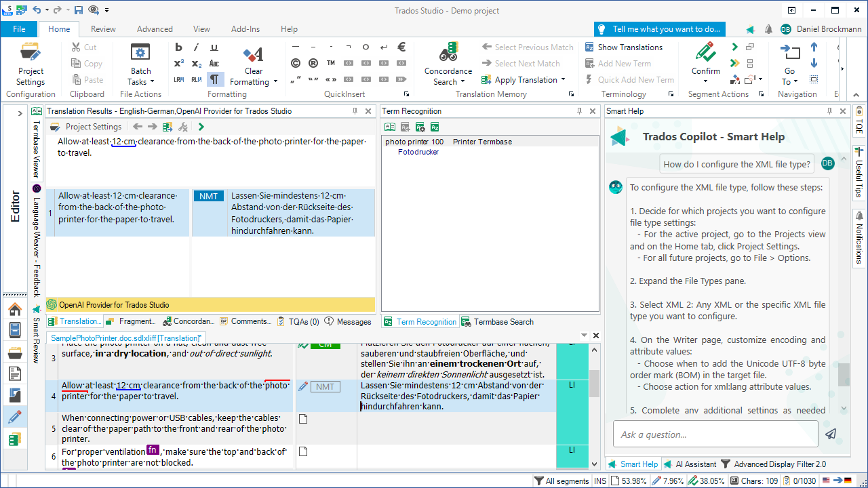Toggle the show whitespace characters pilcrow
868x488 pixels.
coord(215,79)
